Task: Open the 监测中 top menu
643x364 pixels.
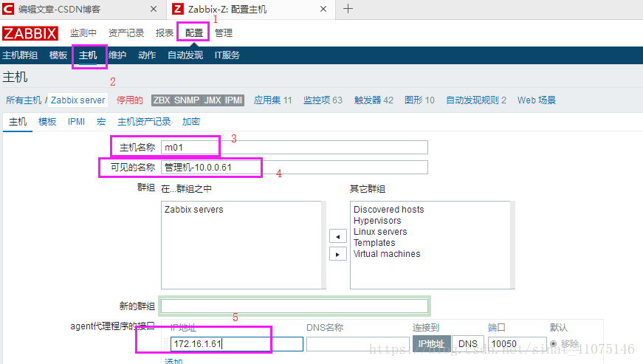Action: point(83,32)
